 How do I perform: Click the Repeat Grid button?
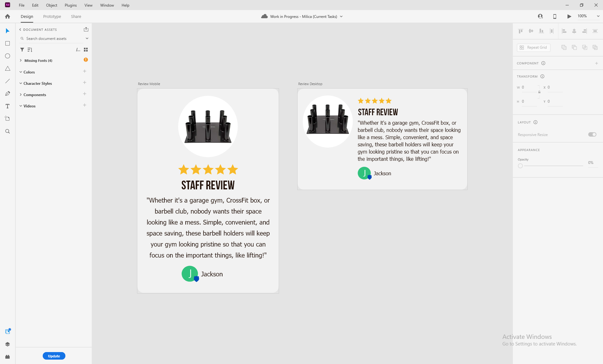(533, 47)
